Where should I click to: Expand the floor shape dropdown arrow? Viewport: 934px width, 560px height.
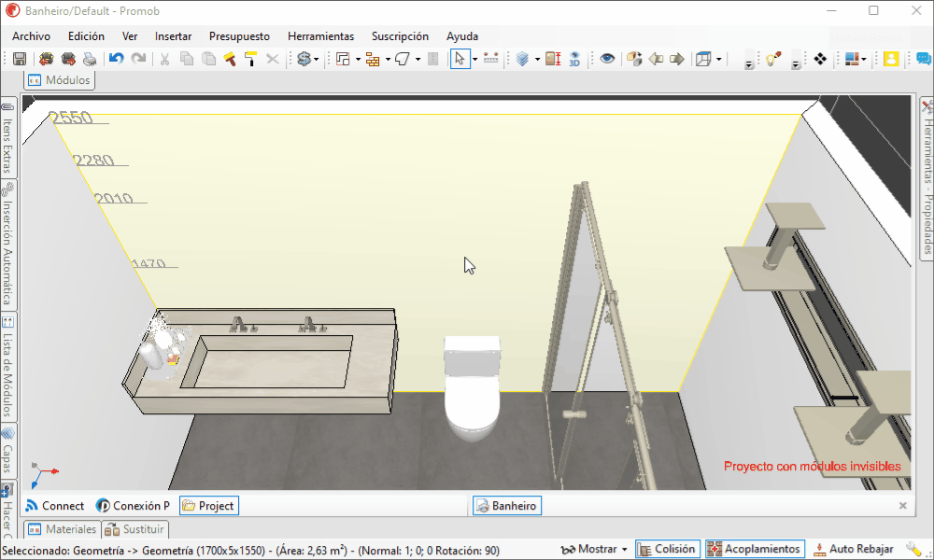click(417, 59)
